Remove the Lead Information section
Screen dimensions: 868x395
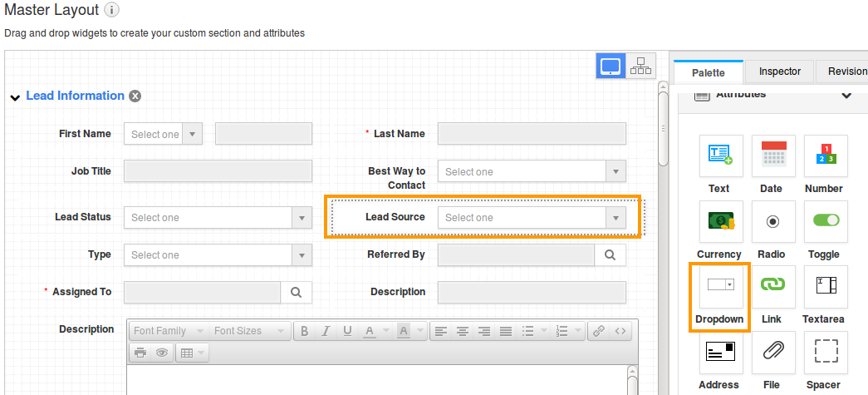pos(135,96)
